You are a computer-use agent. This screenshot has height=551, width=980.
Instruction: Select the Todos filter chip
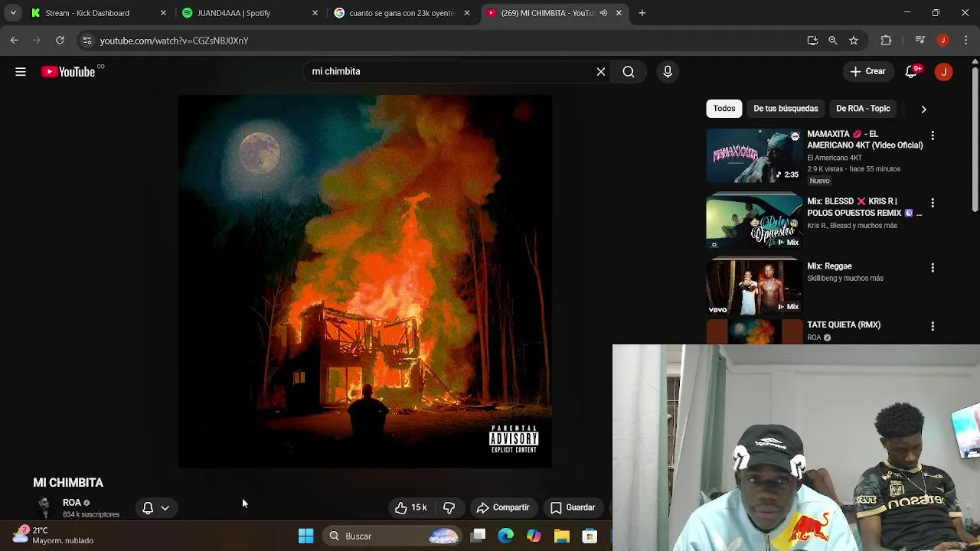coord(724,109)
